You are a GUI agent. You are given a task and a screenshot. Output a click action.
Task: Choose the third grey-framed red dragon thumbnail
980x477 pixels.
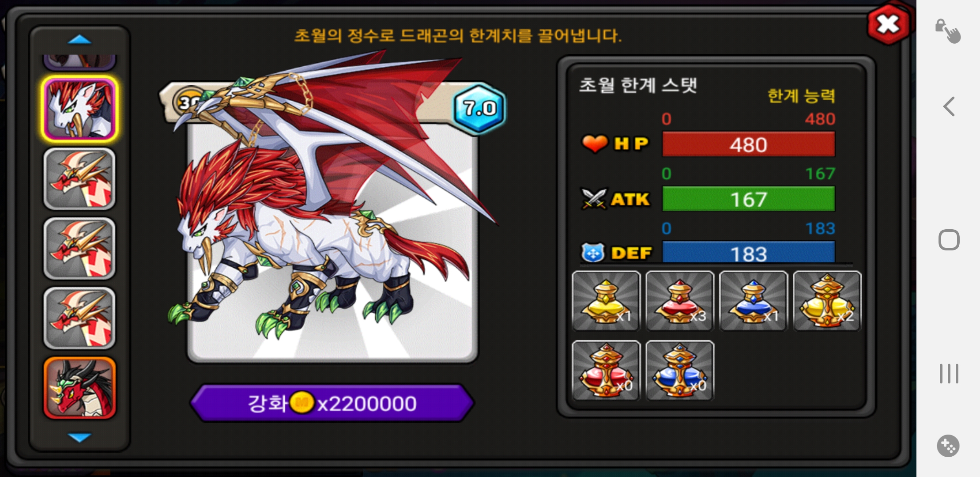[79, 318]
